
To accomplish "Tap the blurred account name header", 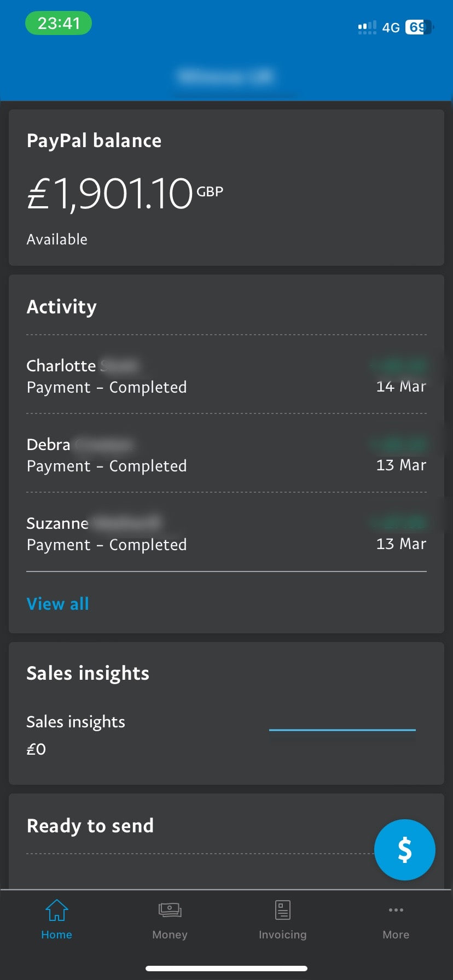I will tap(226, 77).
